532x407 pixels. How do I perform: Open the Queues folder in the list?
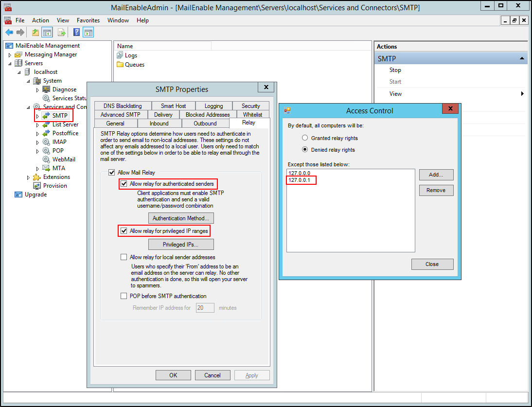point(134,65)
